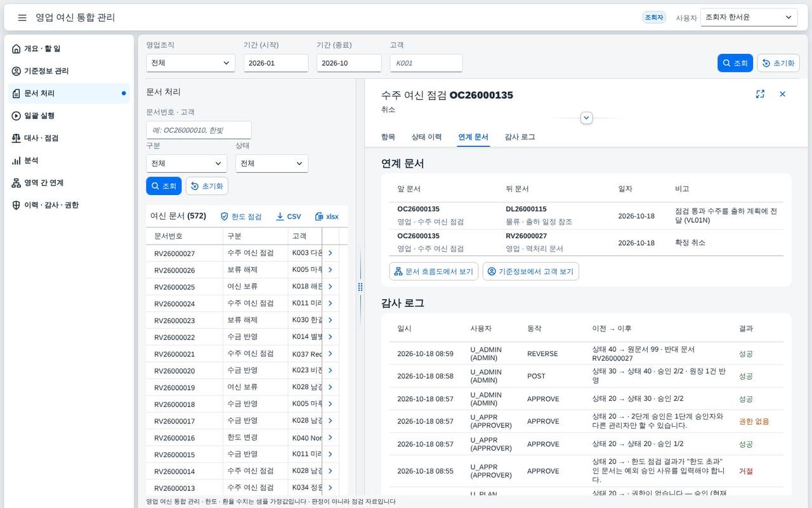Switch to the 감사 로그 tab
Screen dimensions: 812x508
[520, 137]
